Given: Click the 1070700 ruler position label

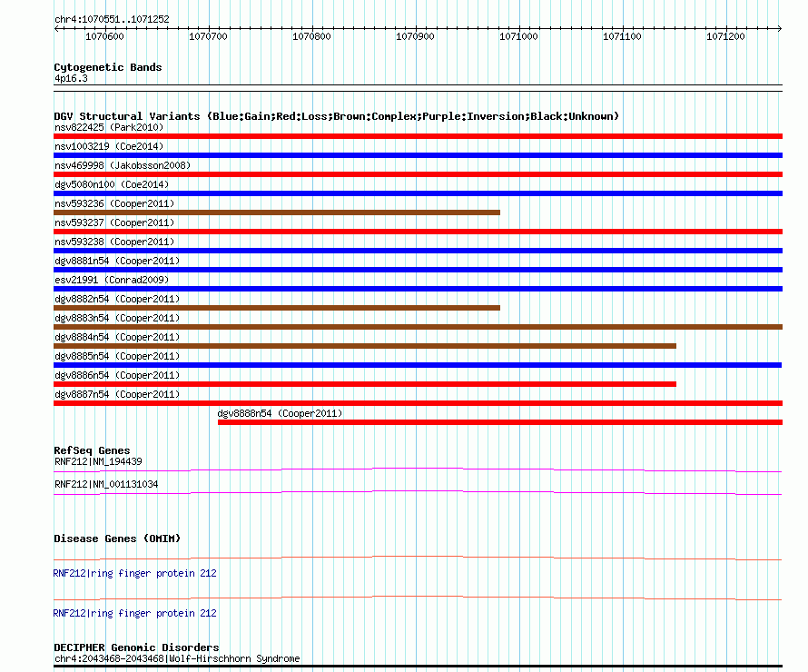Looking at the screenshot, I should pos(208,36).
